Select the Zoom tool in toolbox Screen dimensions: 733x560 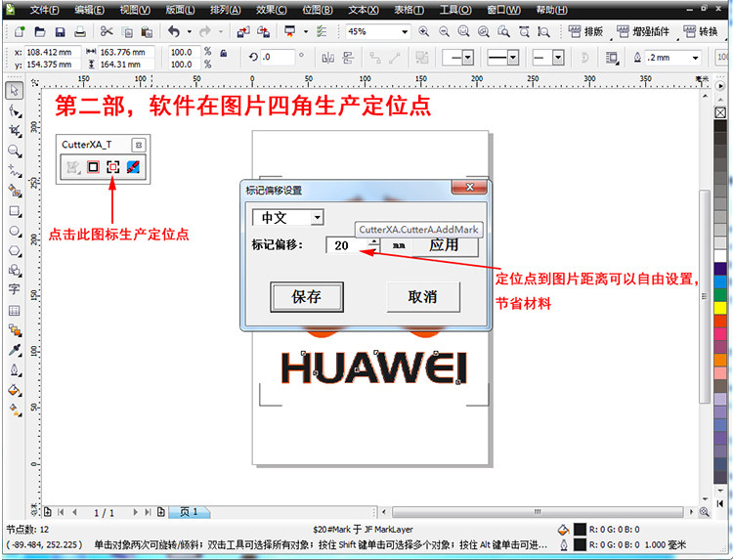[x=15, y=151]
